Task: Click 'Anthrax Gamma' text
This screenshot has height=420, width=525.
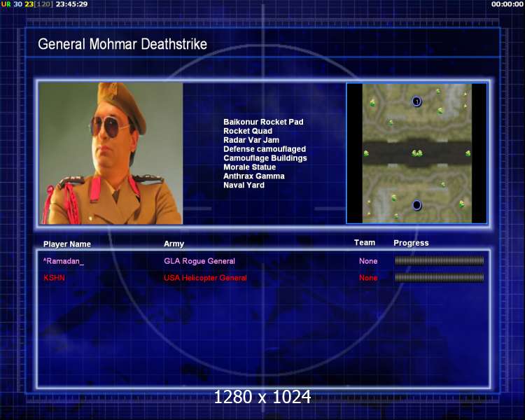Action: (254, 176)
